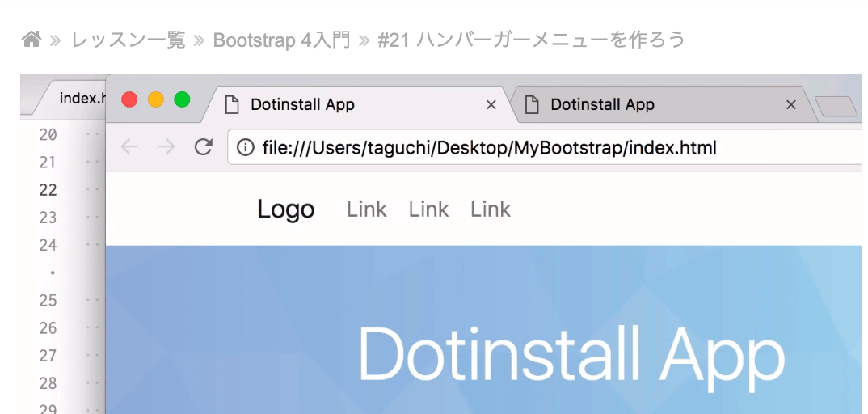The height and width of the screenshot is (414, 868).
Task: Click the site info icon in the address bar
Action: pos(245,147)
